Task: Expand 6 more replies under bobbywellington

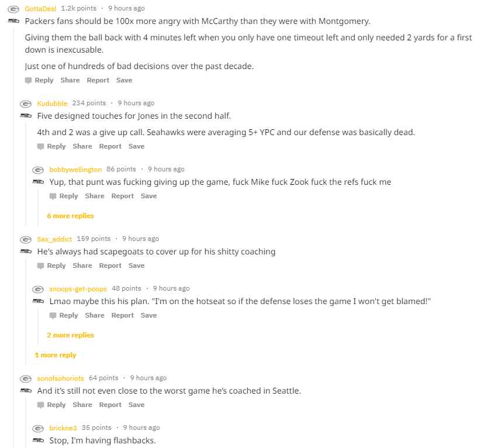Action: [70, 216]
